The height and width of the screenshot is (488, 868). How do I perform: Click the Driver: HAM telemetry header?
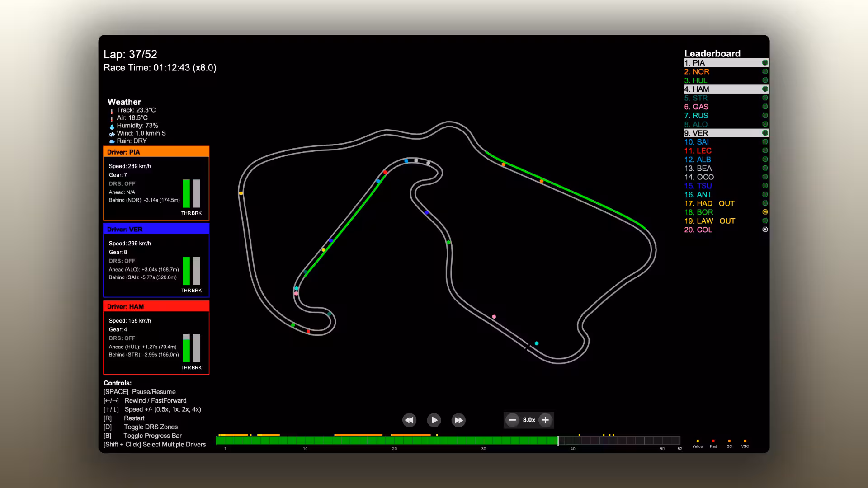(x=156, y=306)
